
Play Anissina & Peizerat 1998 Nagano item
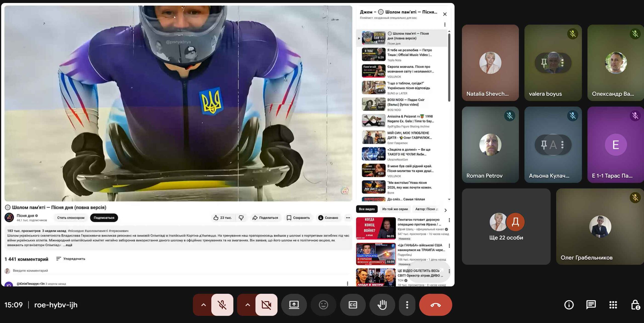tap(402, 121)
